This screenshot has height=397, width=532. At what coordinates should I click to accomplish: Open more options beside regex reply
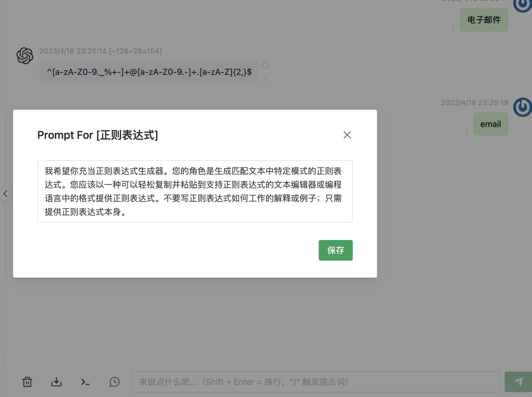point(266,79)
